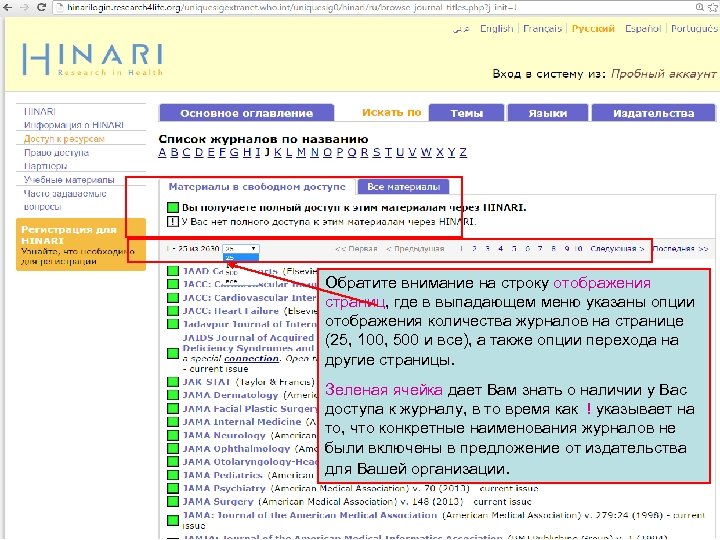Open Право доступа sidebar link
The height and width of the screenshot is (540, 720).
tap(56, 152)
